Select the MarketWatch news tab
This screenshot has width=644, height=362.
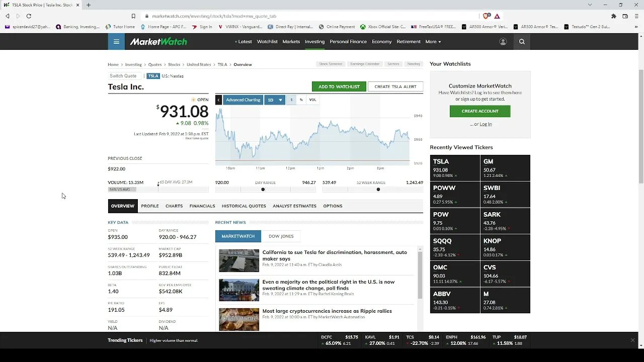coord(238,236)
